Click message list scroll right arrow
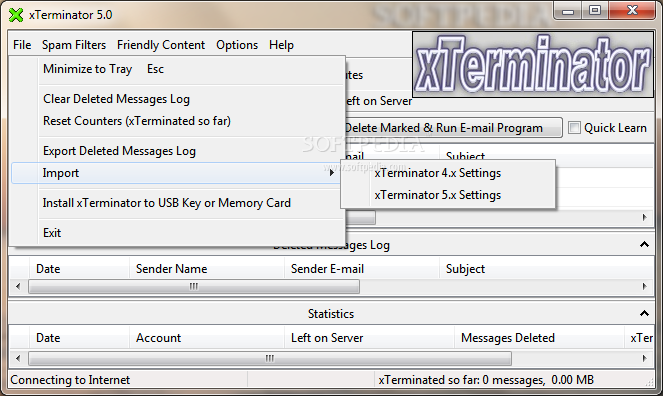The image size is (663, 396). click(x=644, y=217)
